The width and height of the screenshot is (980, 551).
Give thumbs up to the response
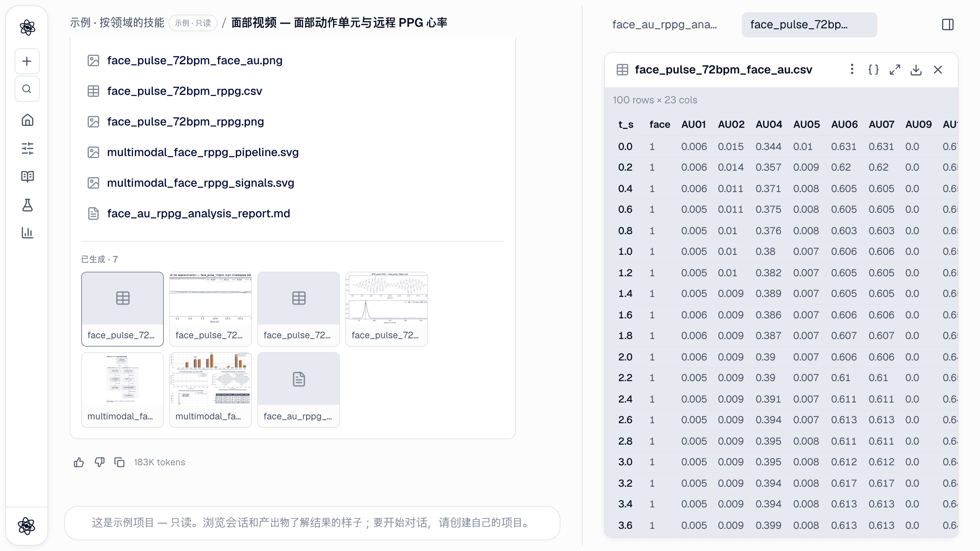(x=79, y=462)
